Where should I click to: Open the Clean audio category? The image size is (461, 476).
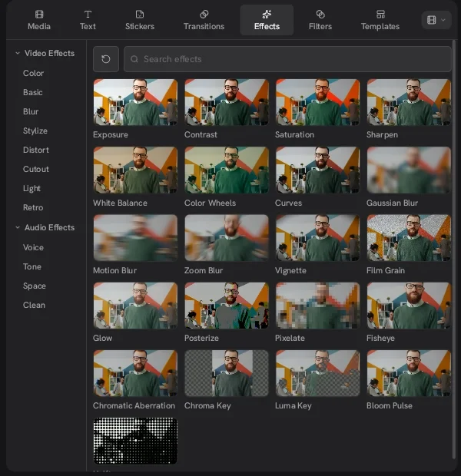(x=34, y=305)
